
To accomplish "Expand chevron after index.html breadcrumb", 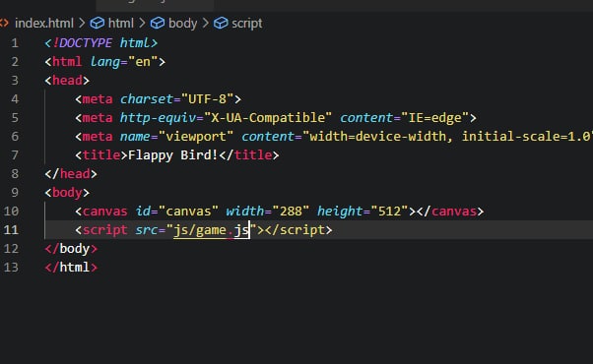I will coord(82,24).
